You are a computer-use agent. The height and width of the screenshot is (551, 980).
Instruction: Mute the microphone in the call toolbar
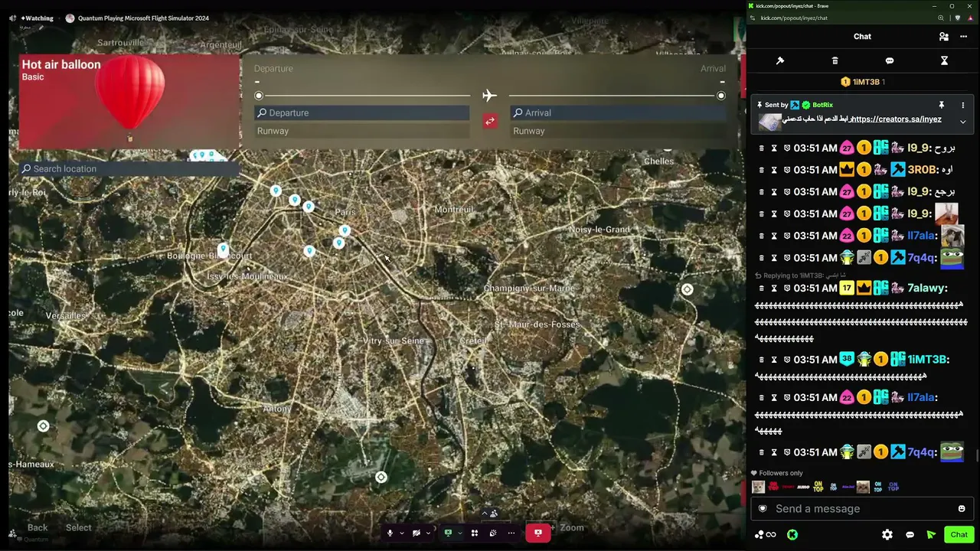click(390, 533)
